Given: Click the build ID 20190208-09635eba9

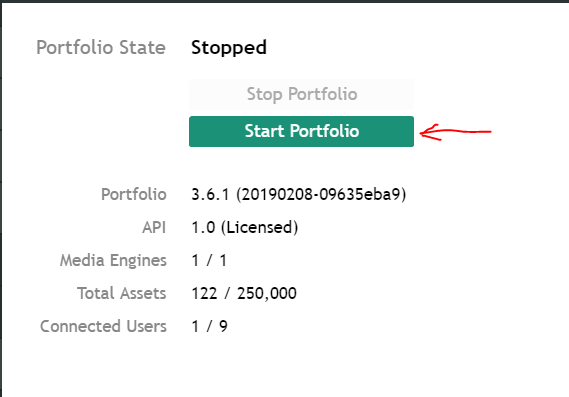Looking at the screenshot, I should (321, 195).
